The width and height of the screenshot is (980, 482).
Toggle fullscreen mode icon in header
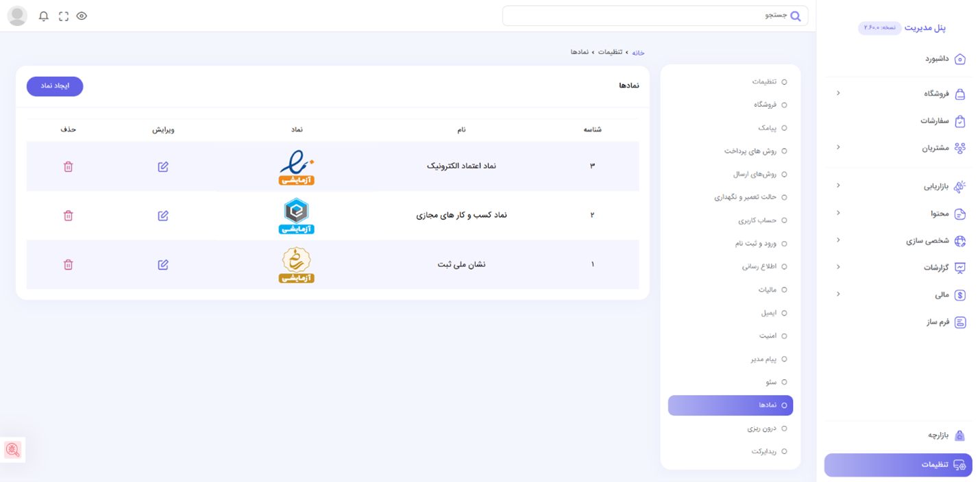[x=64, y=16]
